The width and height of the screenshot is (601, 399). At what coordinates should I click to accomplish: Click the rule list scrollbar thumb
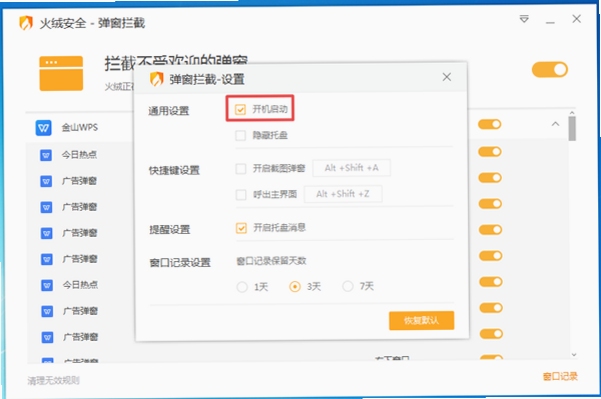click(x=572, y=129)
